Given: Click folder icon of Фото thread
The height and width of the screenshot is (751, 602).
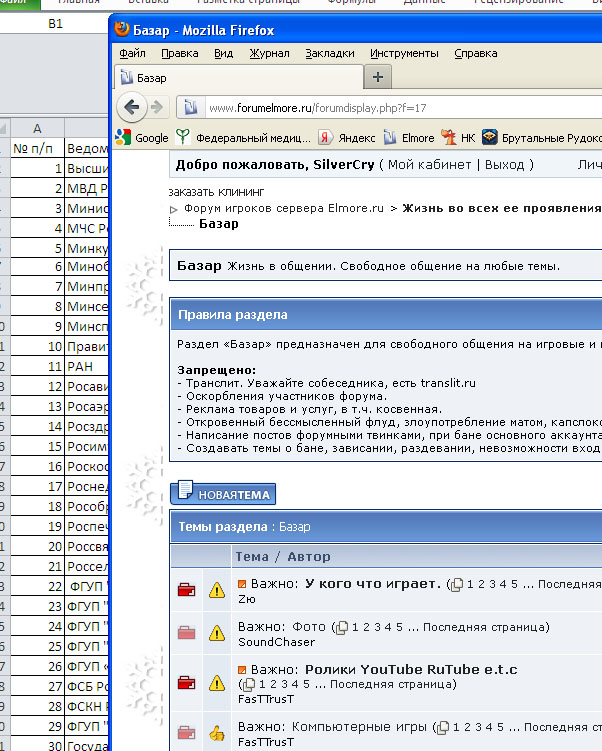Looking at the screenshot, I should pyautogui.click(x=186, y=633).
